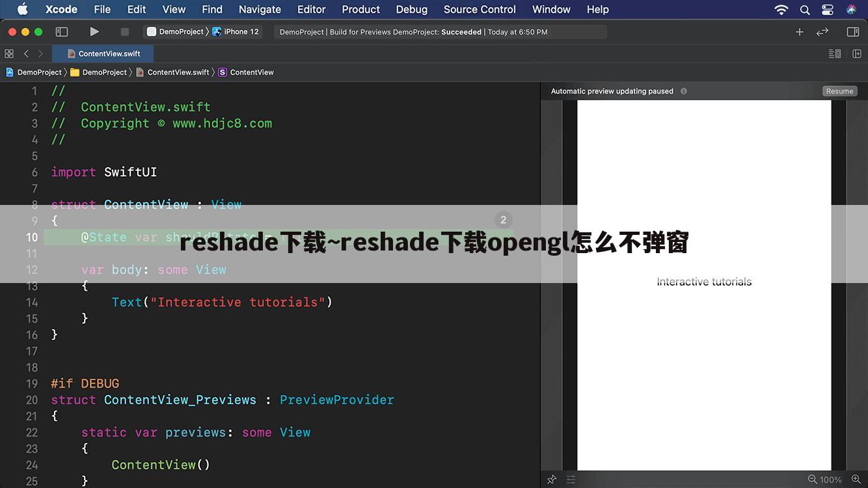Click the static var previews line
Screen dimensions: 868x488
(x=196, y=433)
